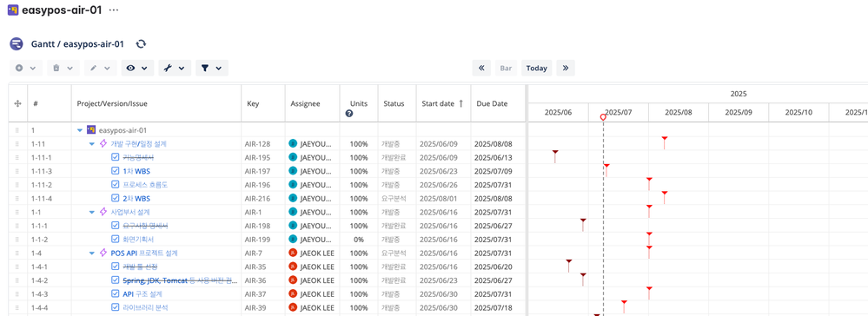868x316 pixels.
Task: Open the delete (trash) dropdown
Action: 63,68
